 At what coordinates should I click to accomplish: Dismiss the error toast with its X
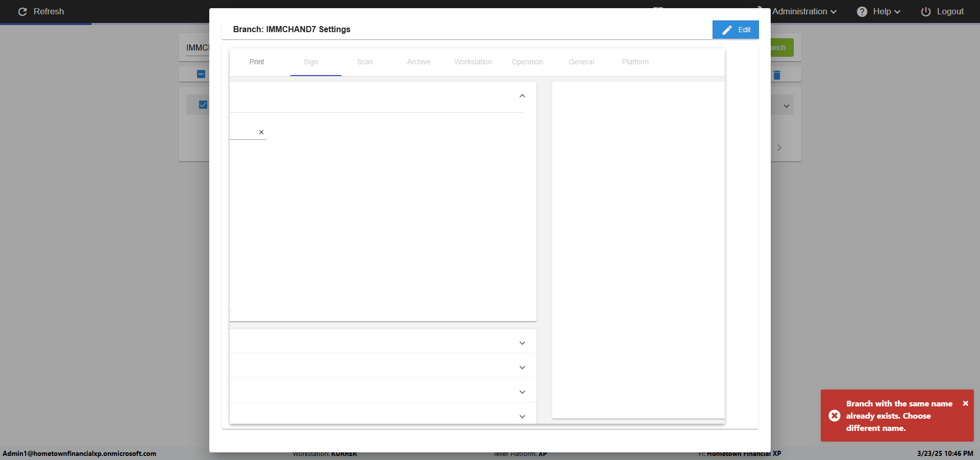point(966,403)
